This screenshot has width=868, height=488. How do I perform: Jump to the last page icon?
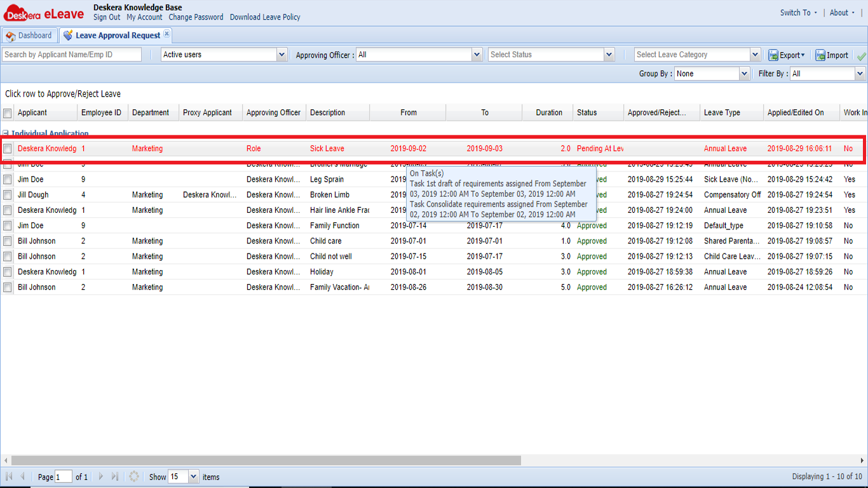[114, 476]
